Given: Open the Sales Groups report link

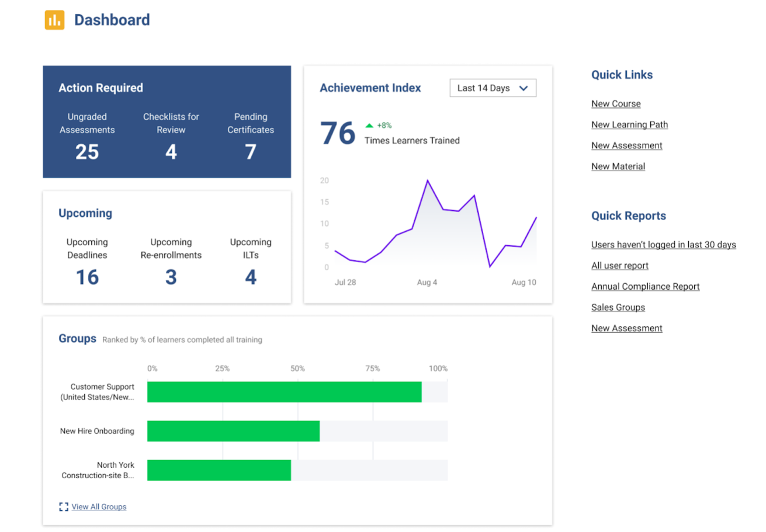Looking at the screenshot, I should 618,307.
